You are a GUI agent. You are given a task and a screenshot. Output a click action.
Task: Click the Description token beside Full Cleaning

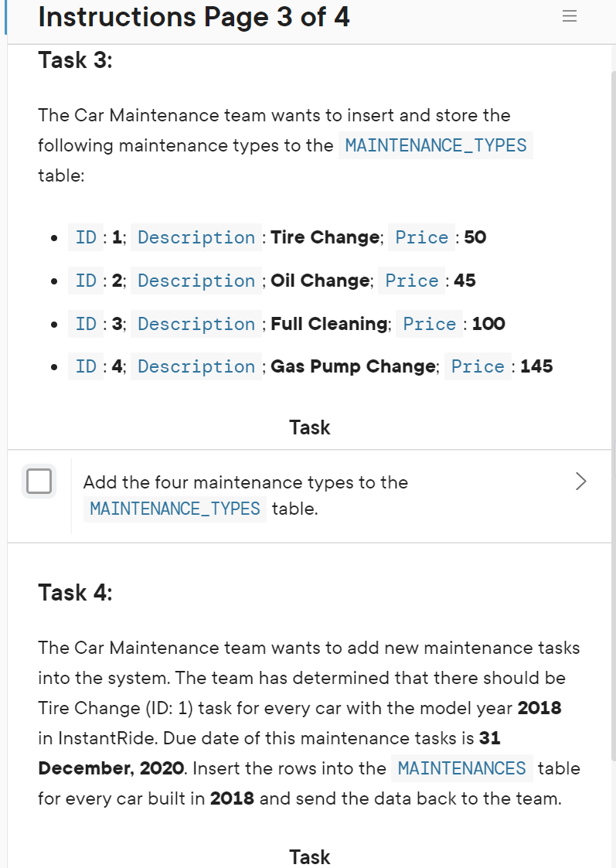[196, 324]
